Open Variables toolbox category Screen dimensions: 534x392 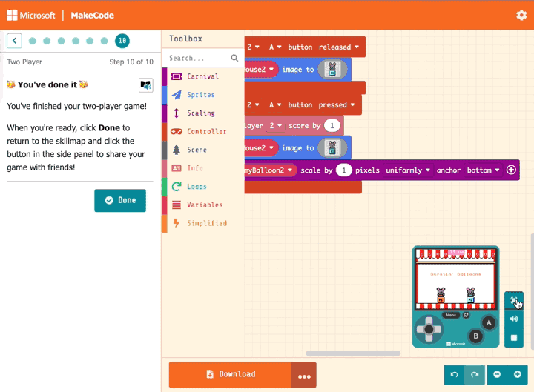203,205
